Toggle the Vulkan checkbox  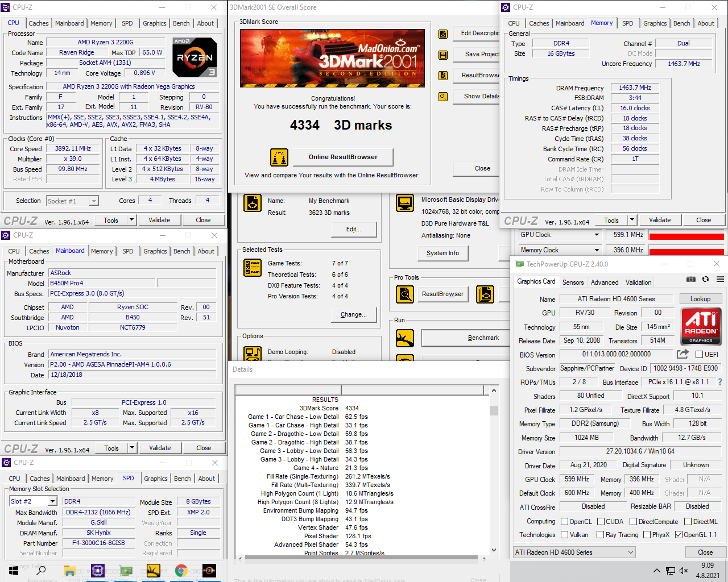click(x=565, y=535)
